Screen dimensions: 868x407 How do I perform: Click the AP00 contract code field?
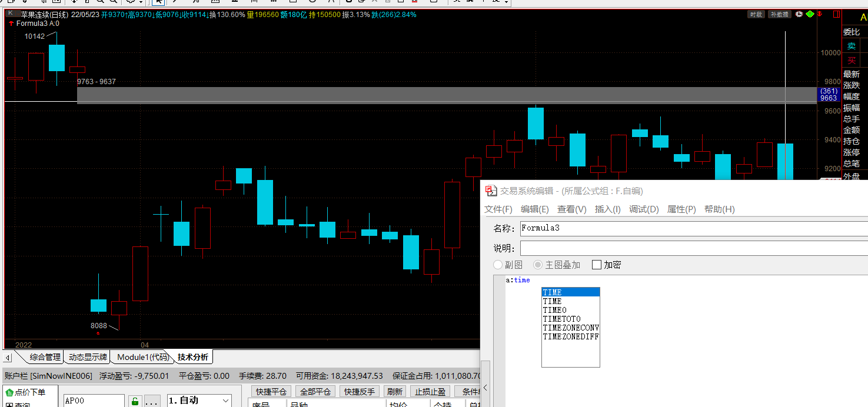point(94,401)
